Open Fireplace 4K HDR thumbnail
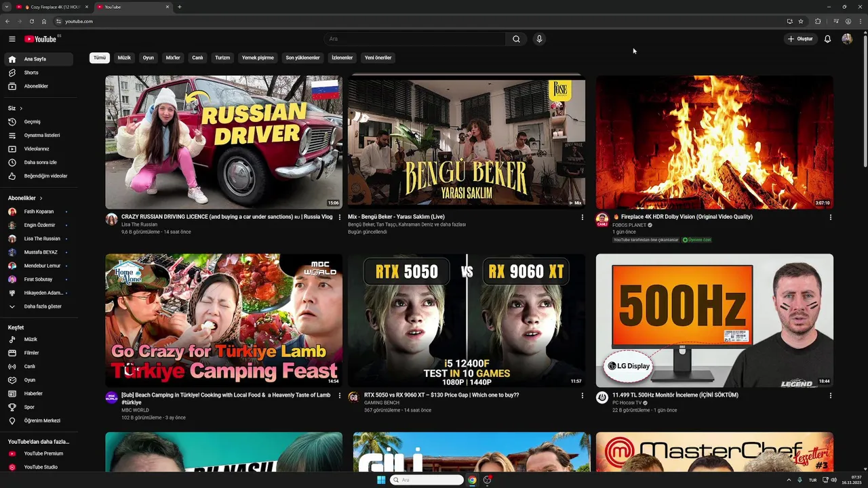 715,142
